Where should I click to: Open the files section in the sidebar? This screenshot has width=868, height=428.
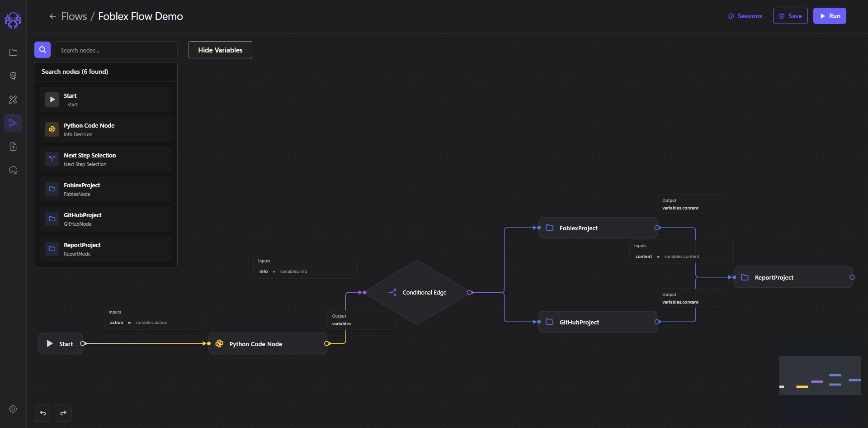13,52
